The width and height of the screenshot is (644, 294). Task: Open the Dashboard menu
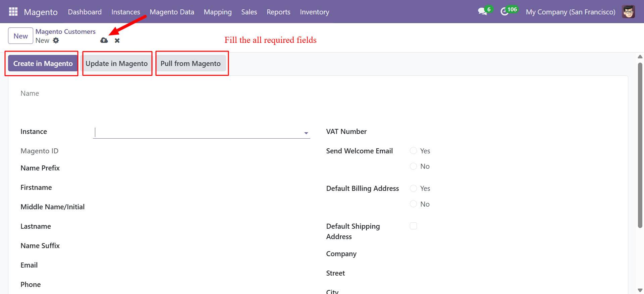click(85, 12)
